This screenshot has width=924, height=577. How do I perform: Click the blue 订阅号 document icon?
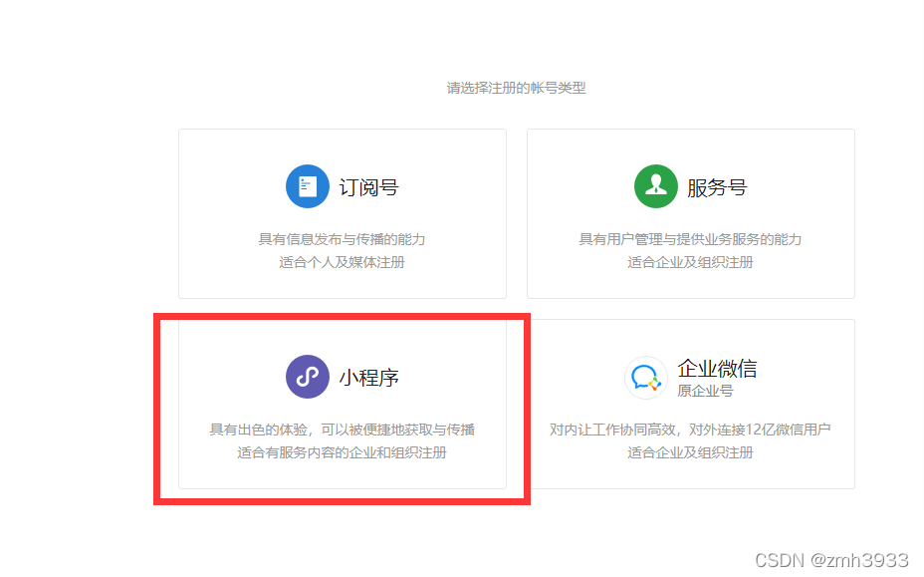click(307, 186)
